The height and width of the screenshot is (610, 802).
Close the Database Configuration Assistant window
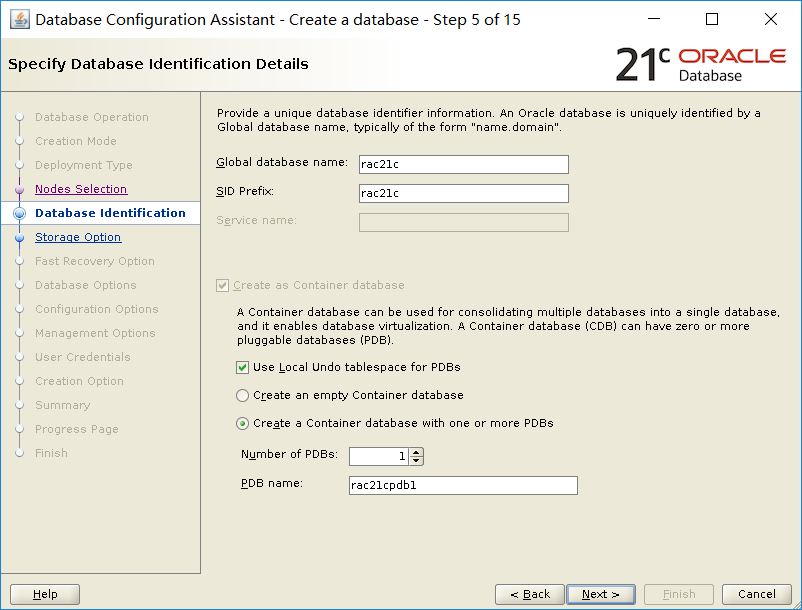(x=771, y=19)
